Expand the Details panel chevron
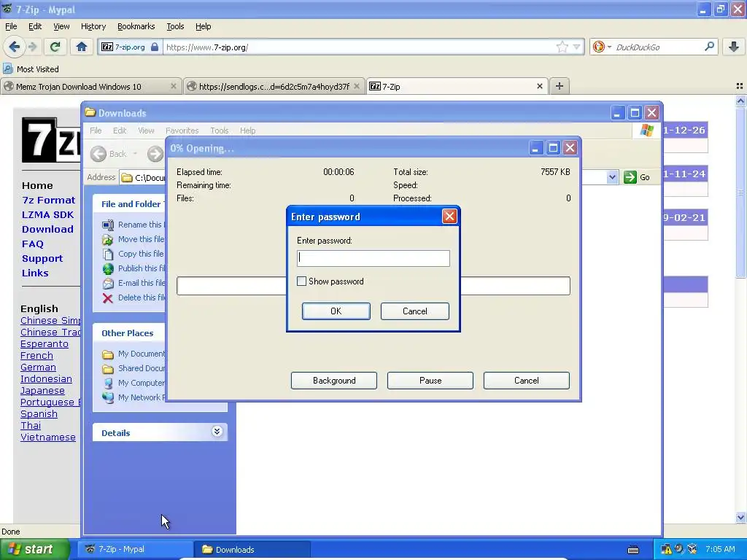 [217, 432]
